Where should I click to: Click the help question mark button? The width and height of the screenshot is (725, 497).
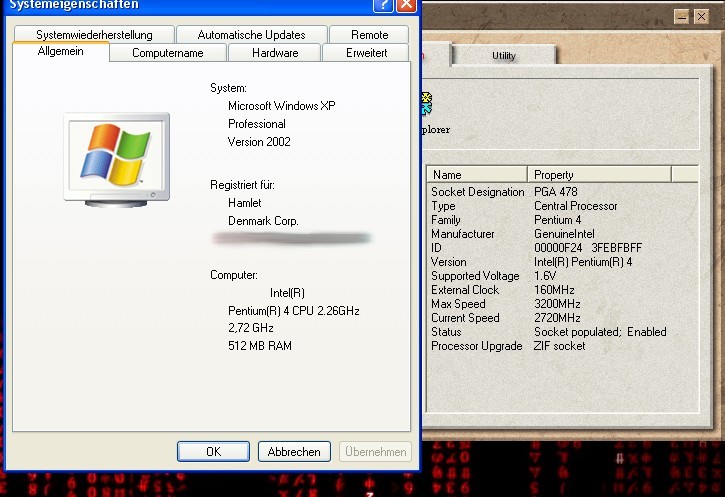point(383,5)
